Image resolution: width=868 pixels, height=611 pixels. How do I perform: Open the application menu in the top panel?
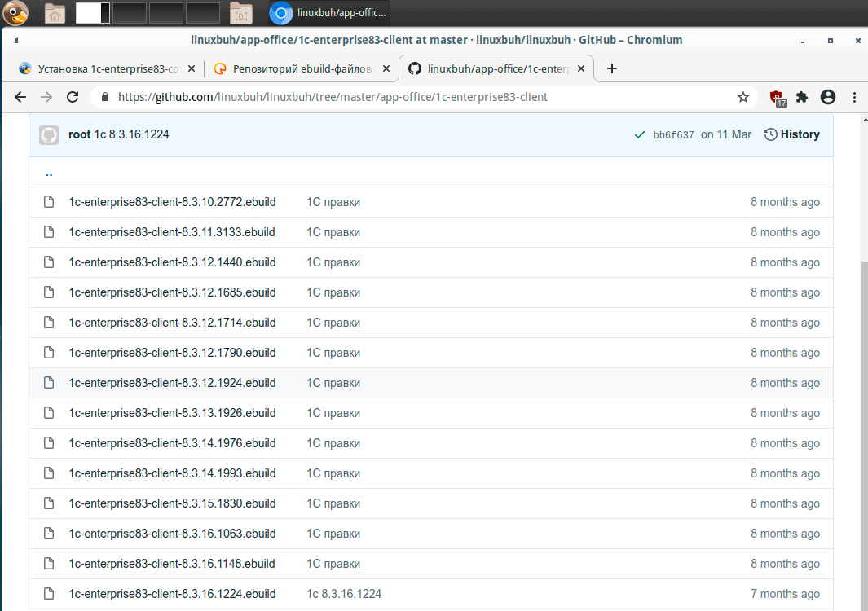(15, 12)
